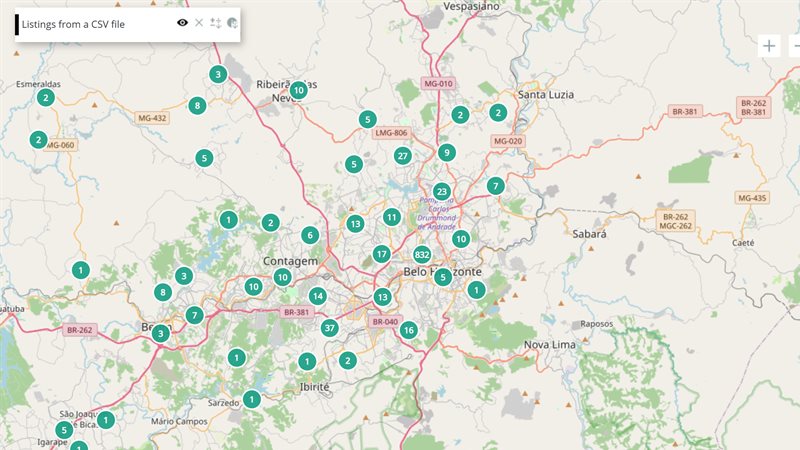This screenshot has width=800, height=450.
Task: Open the 9 cluster marker
Action: coord(446,153)
